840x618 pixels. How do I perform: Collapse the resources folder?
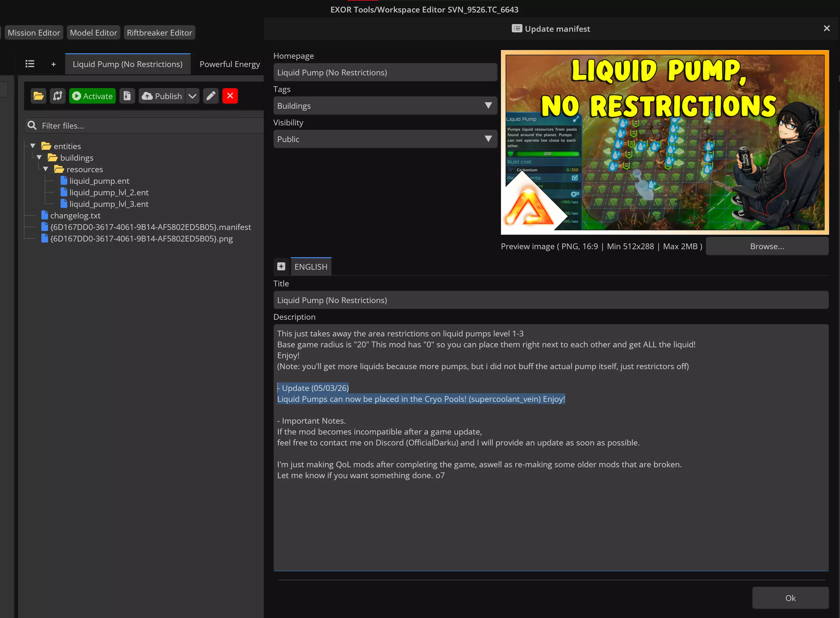coord(46,169)
